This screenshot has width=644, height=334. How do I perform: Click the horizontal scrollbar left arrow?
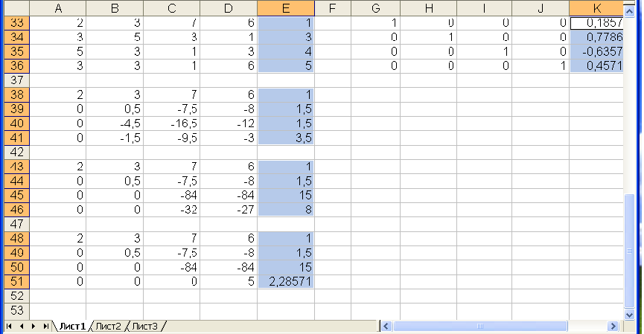click(386, 327)
